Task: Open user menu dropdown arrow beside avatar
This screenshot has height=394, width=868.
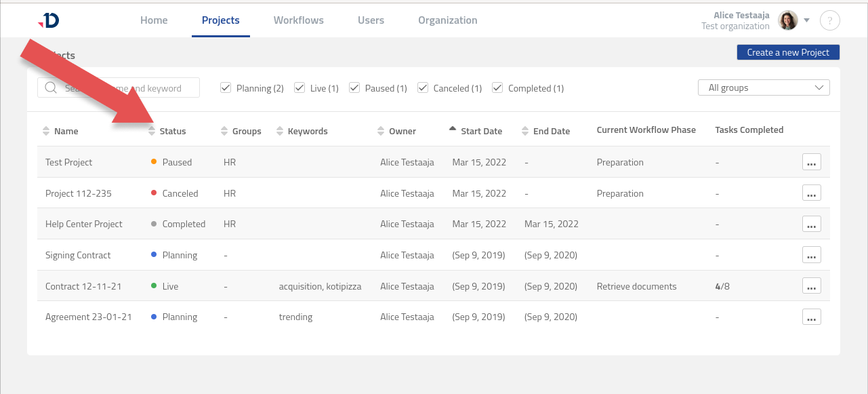Action: pyautogui.click(x=807, y=20)
